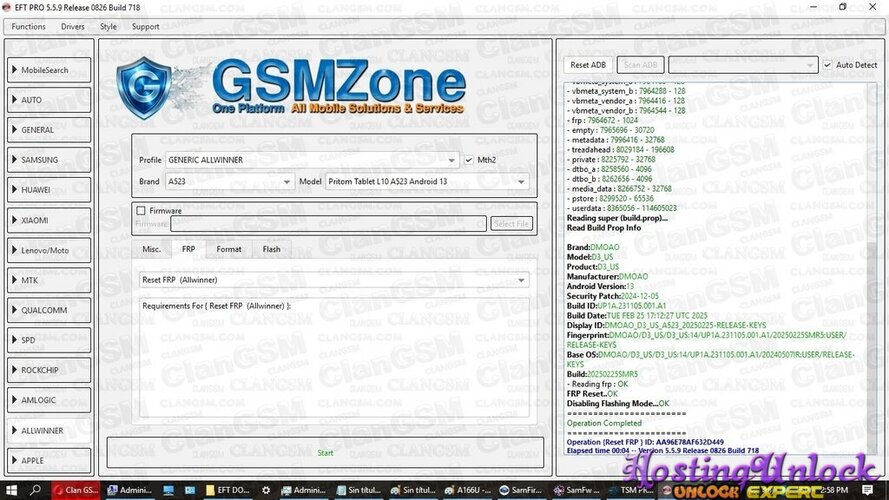Switch to the Flash tab

pos(272,249)
